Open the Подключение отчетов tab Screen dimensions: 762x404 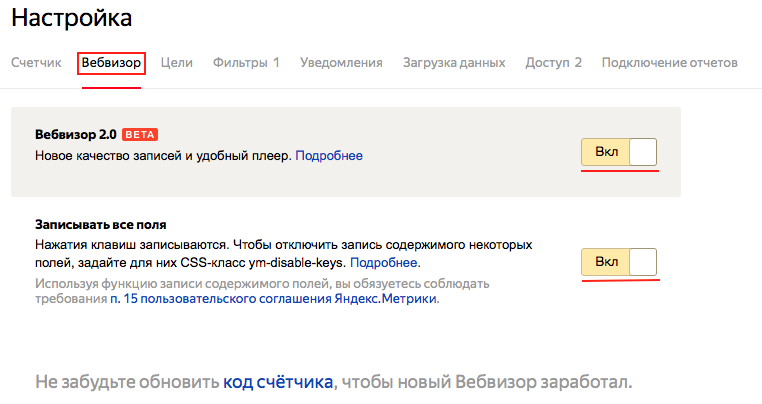(x=669, y=62)
